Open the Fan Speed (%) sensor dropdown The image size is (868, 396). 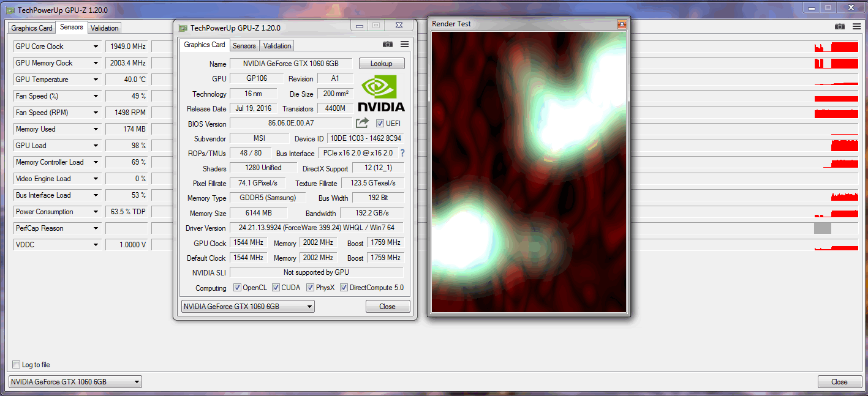(x=96, y=96)
